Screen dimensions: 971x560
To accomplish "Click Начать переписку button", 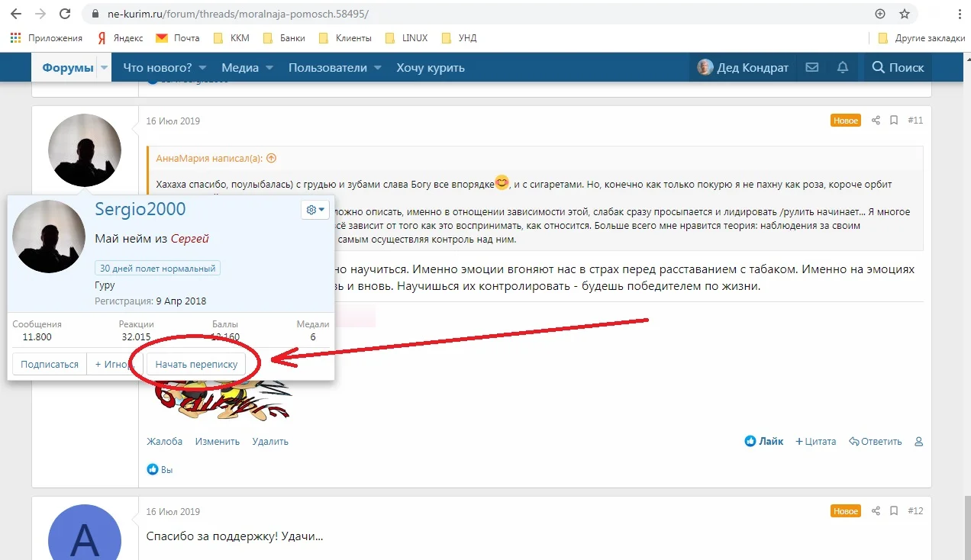I will (196, 364).
